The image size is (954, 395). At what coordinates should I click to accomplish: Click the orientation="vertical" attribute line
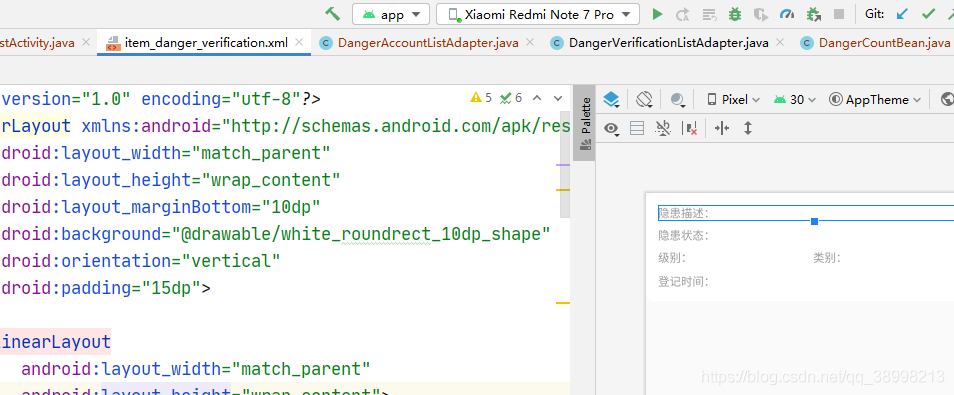pos(140,260)
